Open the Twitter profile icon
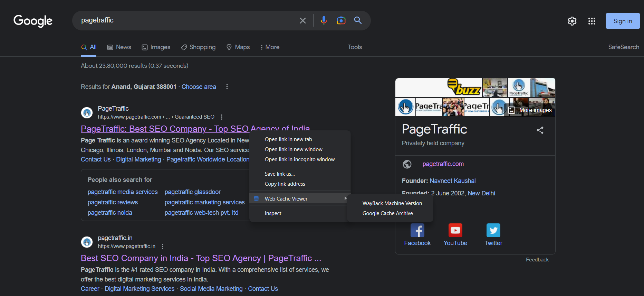The height and width of the screenshot is (296, 644). pos(493,230)
